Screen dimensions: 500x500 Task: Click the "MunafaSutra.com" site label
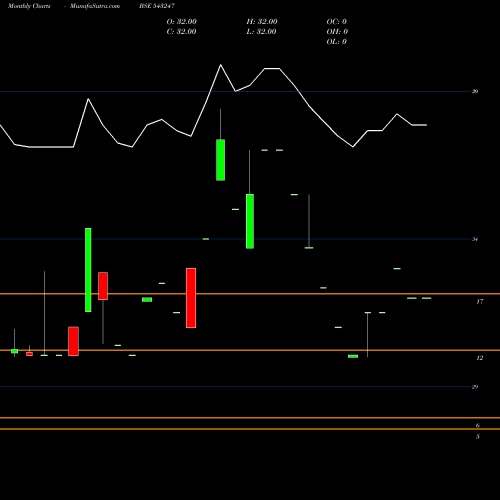coord(95,6)
